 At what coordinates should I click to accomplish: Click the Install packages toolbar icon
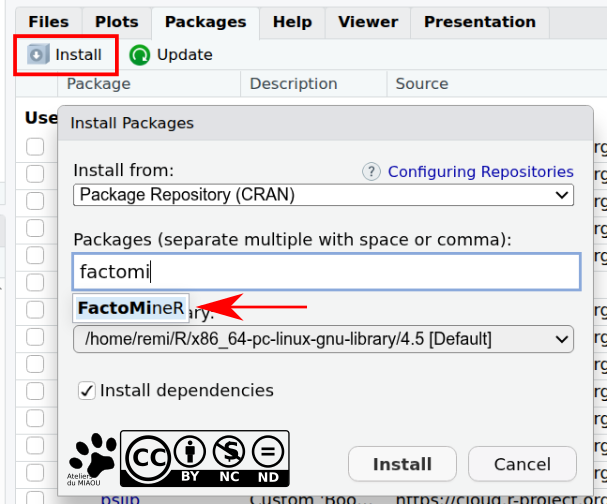[x=38, y=55]
